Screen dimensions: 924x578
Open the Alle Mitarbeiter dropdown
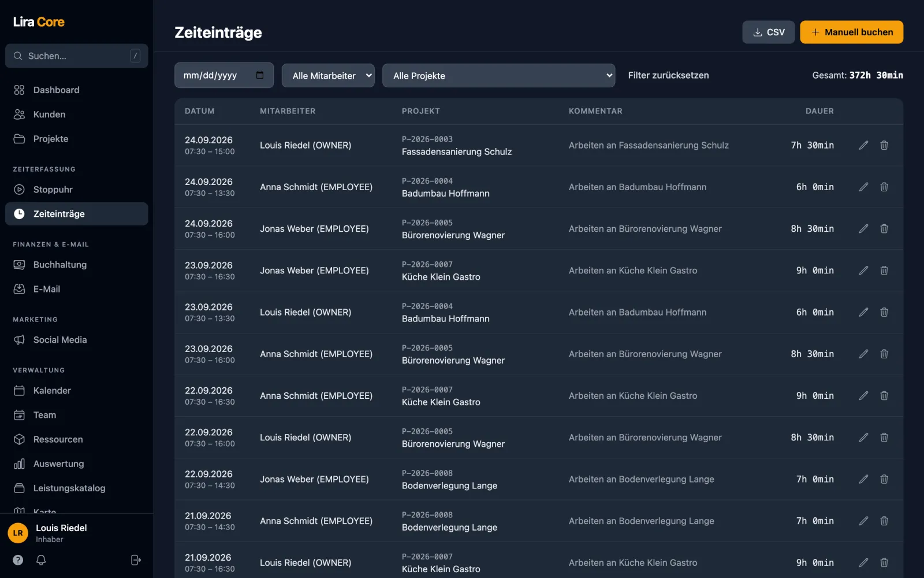(x=328, y=76)
